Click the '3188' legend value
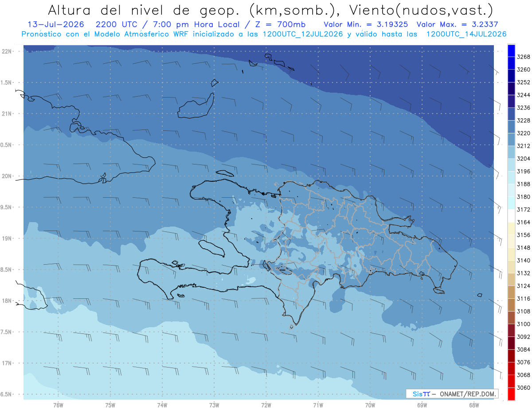This screenshot has width=532, height=411. (x=524, y=184)
